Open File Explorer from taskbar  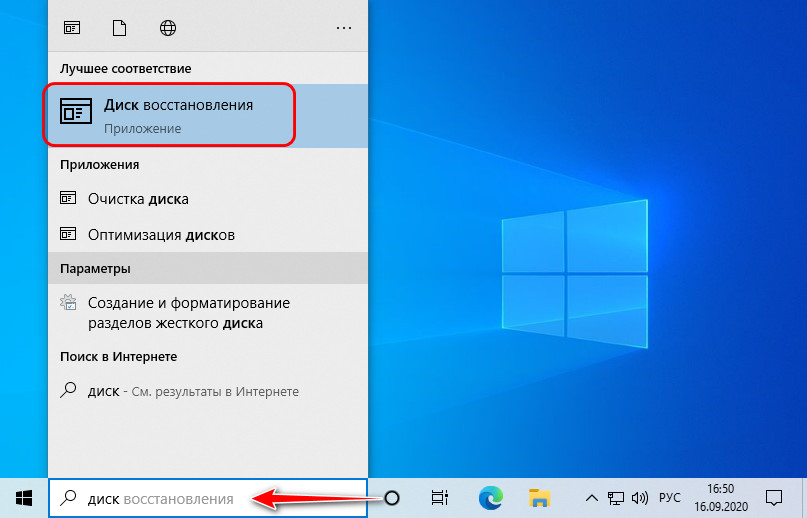[540, 497]
